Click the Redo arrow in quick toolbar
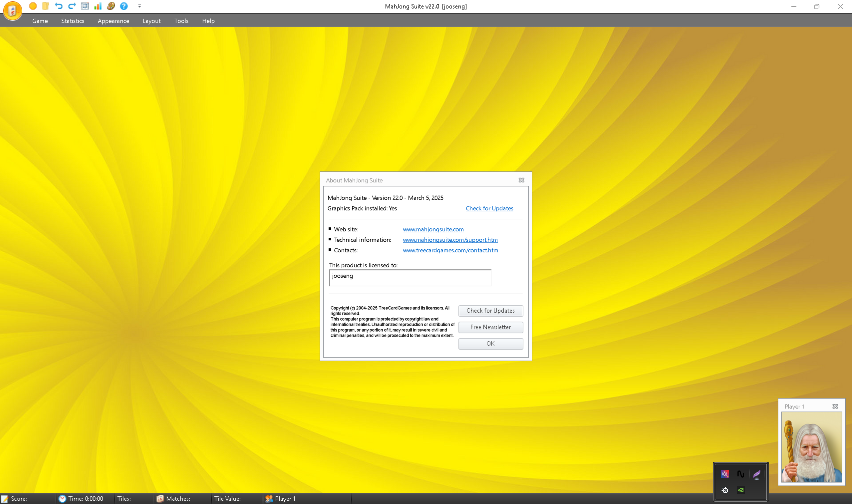Viewport: 852px width, 504px height. (72, 6)
